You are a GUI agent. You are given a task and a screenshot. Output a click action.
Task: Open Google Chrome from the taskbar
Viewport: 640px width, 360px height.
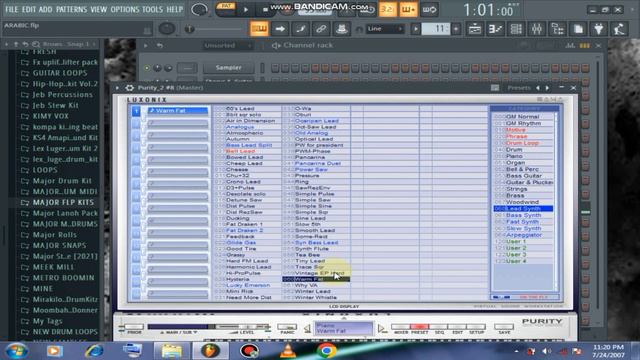(x=327, y=351)
